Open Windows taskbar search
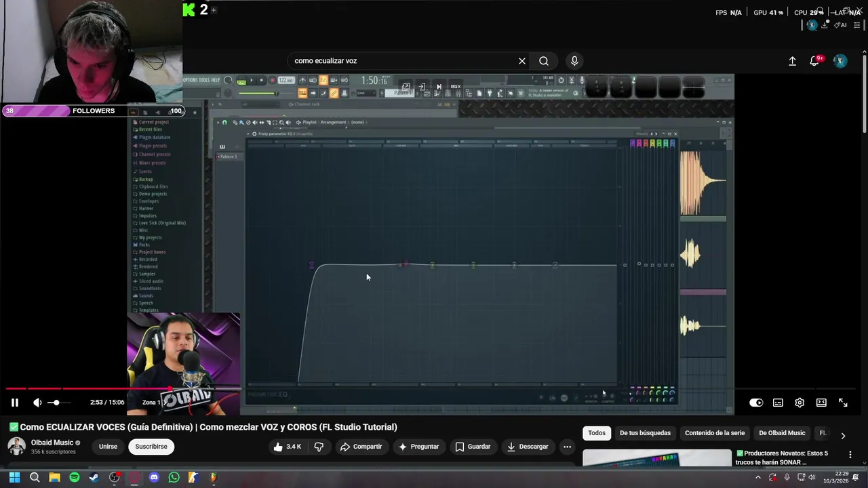This screenshot has width=868, height=488. [x=35, y=477]
